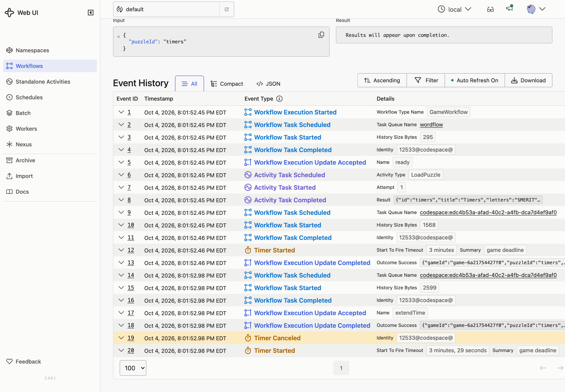
Task: Click the Temporal Web UI logo
Action: tap(9, 13)
